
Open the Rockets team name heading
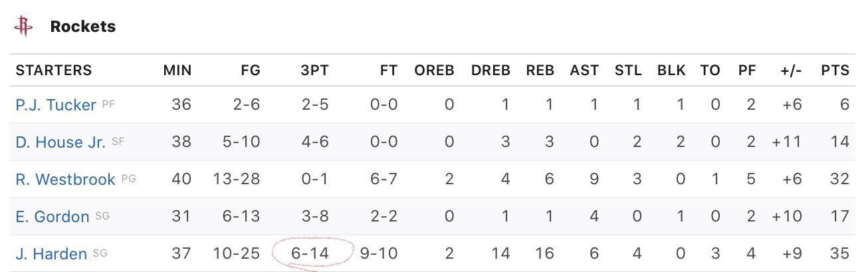pyautogui.click(x=83, y=27)
